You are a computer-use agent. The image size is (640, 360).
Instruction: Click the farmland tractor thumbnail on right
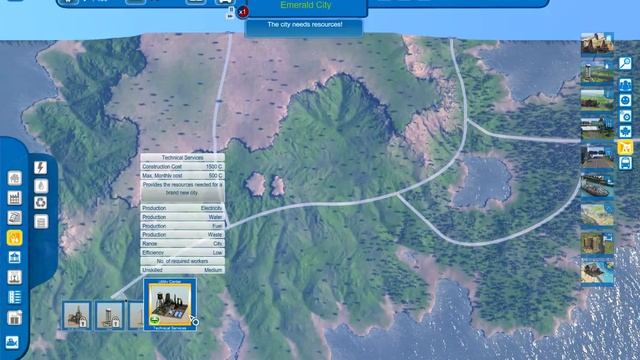click(597, 100)
